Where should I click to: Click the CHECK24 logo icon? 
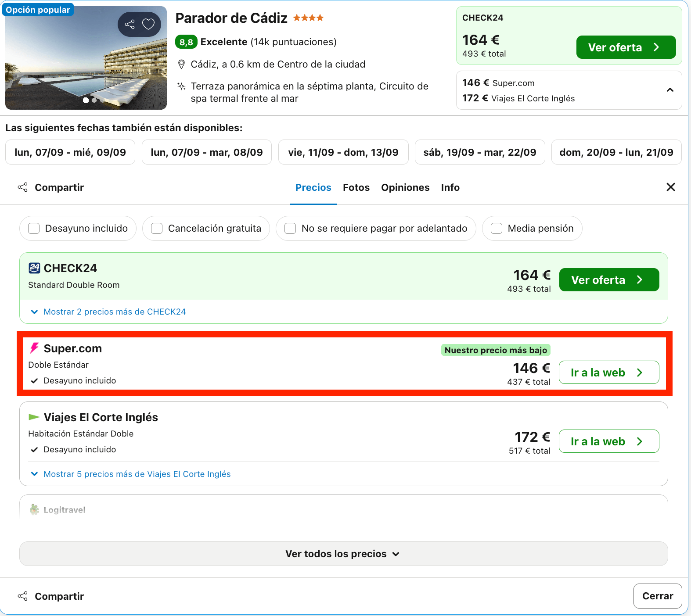pos(34,268)
